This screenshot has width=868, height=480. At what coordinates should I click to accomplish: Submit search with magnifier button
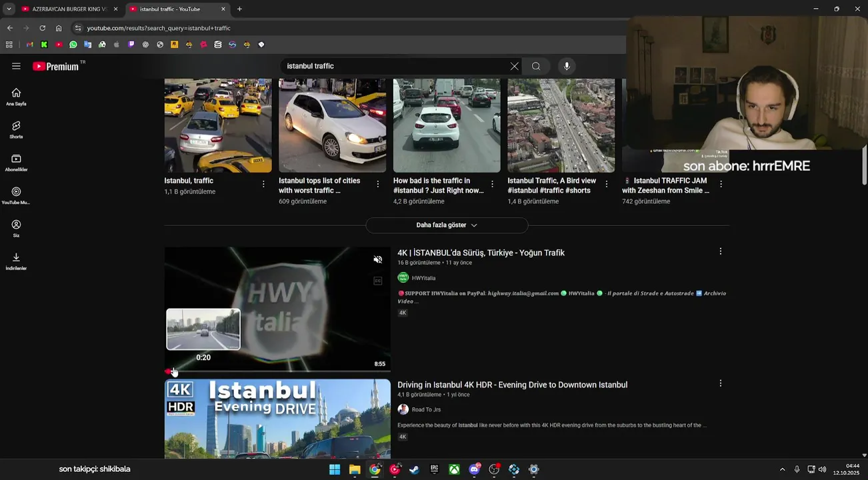coord(536,66)
